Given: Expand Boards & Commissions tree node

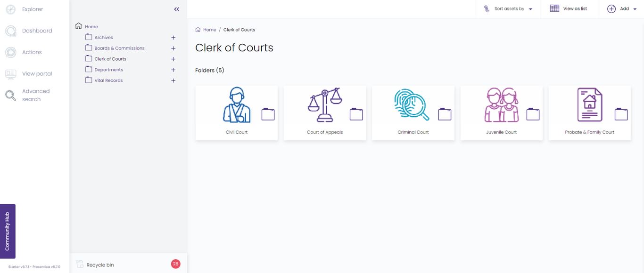Looking at the screenshot, I should point(173,48).
